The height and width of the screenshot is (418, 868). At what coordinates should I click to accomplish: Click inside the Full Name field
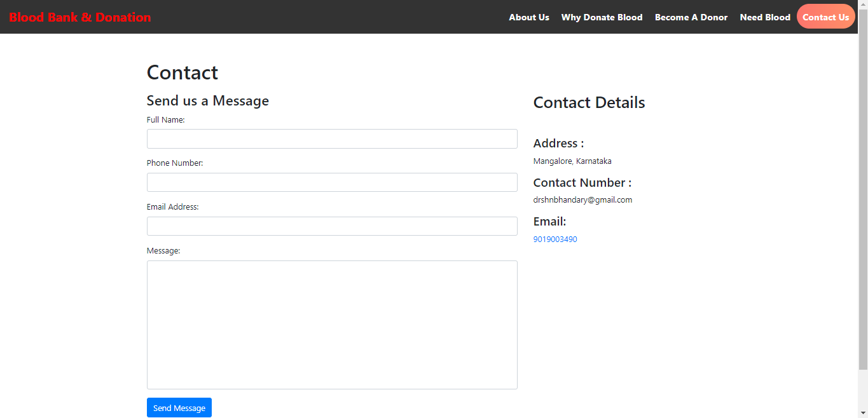tap(331, 138)
